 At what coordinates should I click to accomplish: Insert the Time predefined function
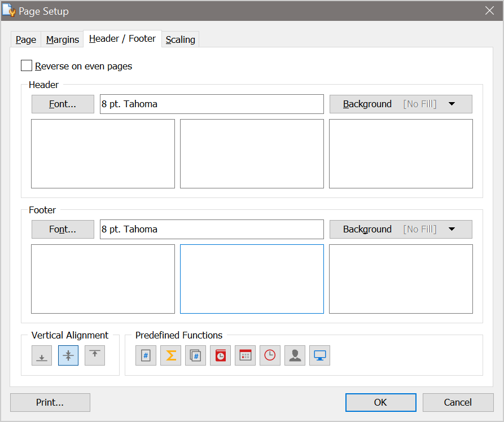tap(270, 355)
